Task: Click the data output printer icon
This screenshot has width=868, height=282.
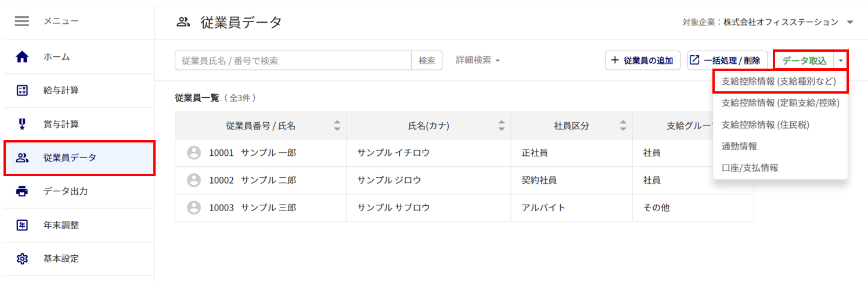Action: pyautogui.click(x=22, y=191)
